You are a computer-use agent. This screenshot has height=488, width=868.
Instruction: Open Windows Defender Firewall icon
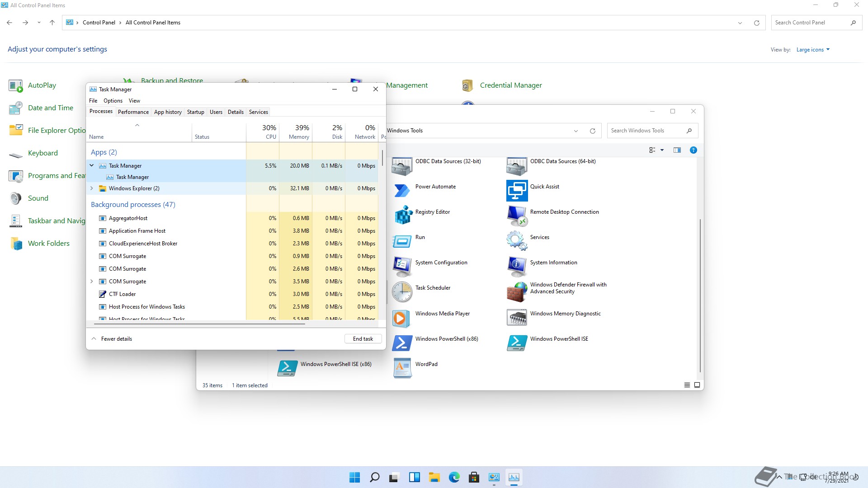click(517, 292)
